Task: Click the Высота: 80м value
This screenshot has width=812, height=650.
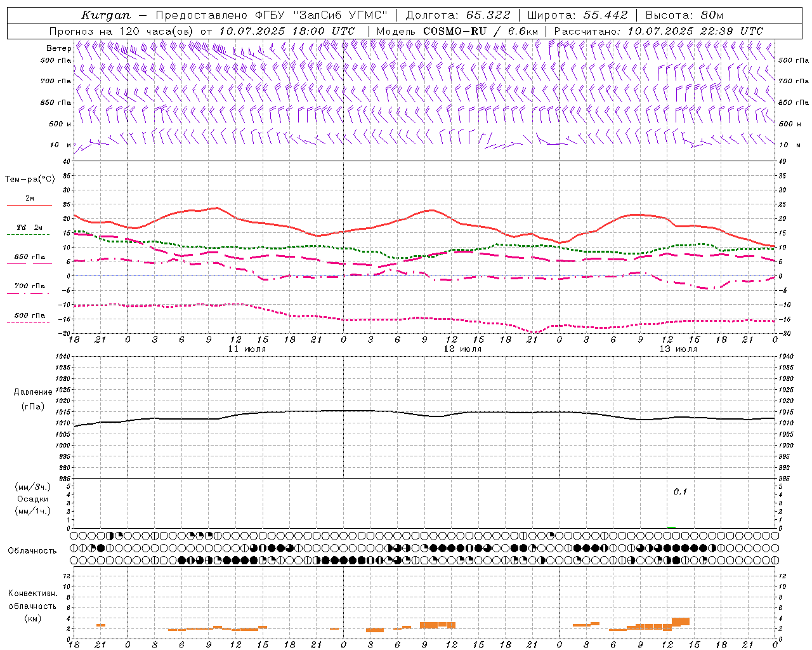Action: [684, 15]
